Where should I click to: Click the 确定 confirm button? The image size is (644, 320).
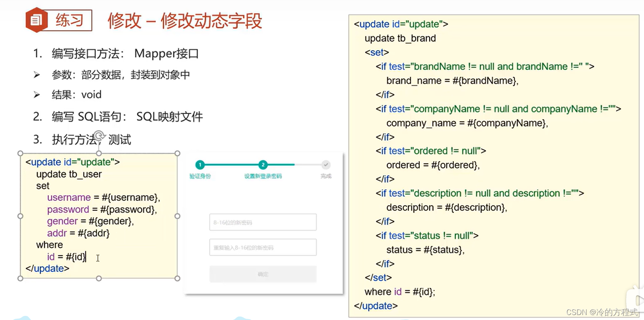click(x=263, y=274)
